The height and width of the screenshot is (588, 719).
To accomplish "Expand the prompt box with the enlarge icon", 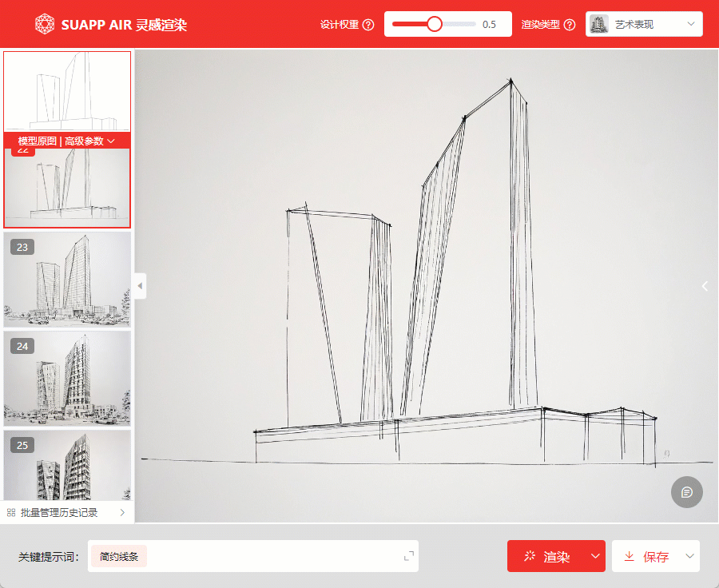I will click(408, 556).
